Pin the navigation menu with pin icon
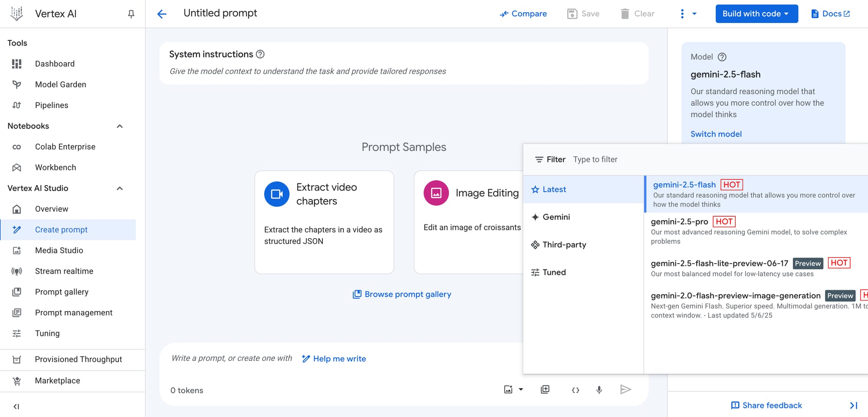Screen dimensions: 868x417 click(x=131, y=14)
